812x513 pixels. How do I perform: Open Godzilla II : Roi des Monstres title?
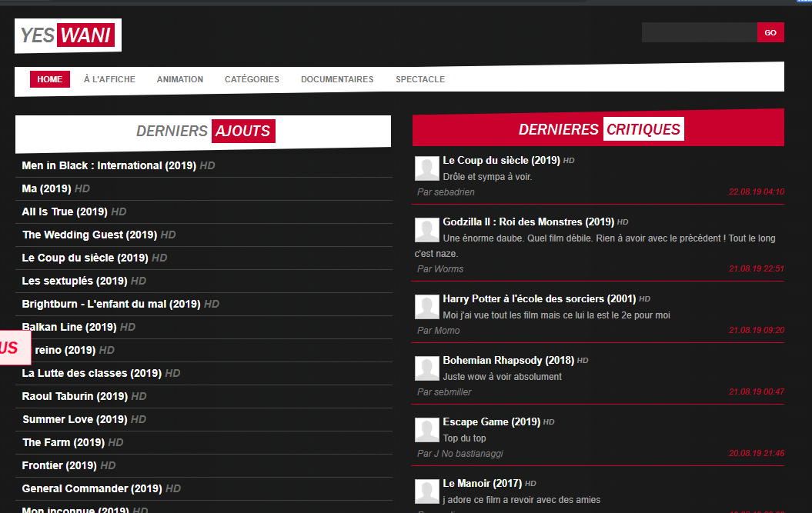click(528, 222)
